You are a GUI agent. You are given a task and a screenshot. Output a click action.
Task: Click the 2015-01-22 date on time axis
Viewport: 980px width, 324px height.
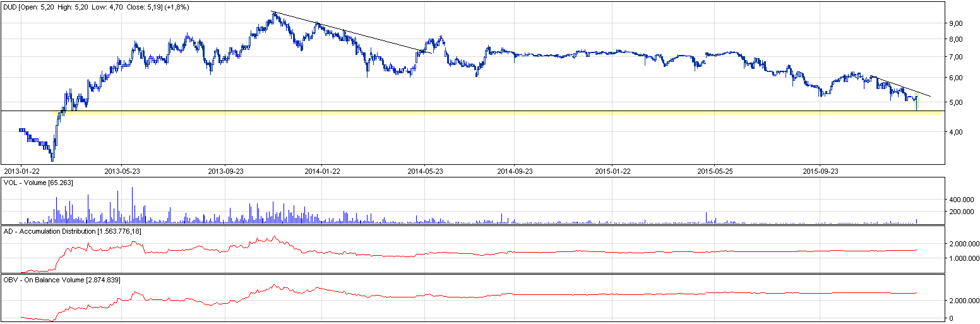(x=613, y=171)
